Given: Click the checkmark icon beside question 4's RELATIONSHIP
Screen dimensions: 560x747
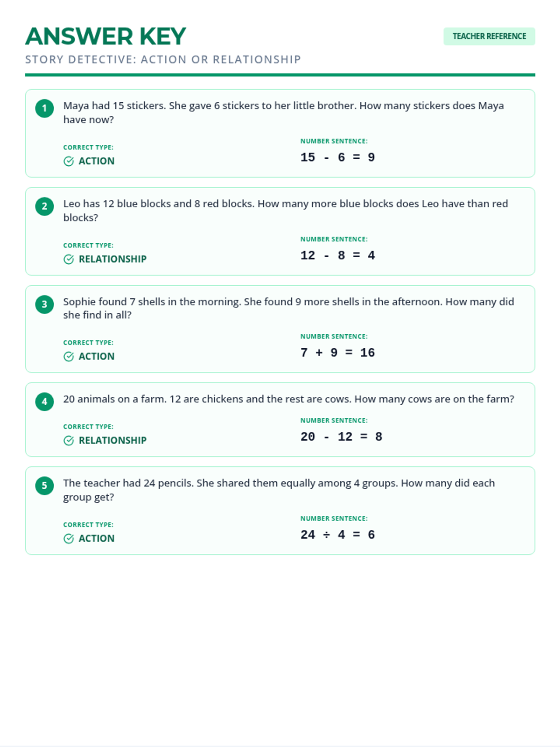Looking at the screenshot, I should (x=69, y=441).
